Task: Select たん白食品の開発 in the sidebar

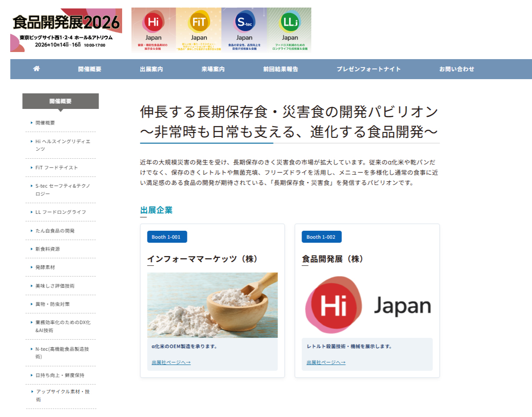Action: click(x=55, y=231)
